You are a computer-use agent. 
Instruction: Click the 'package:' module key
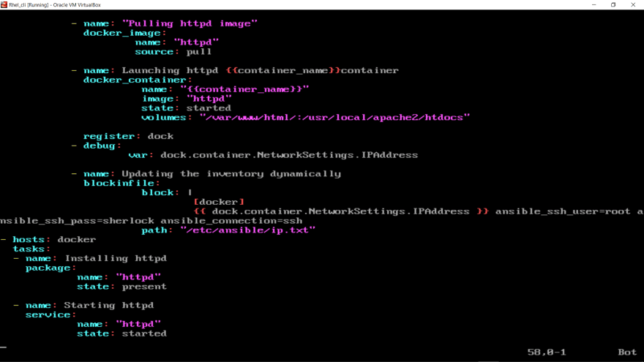point(50,268)
